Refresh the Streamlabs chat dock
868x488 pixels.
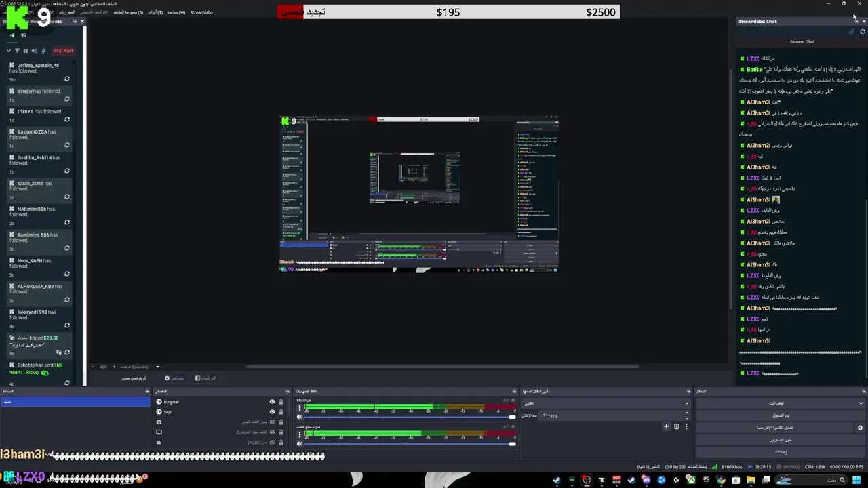[x=863, y=31]
